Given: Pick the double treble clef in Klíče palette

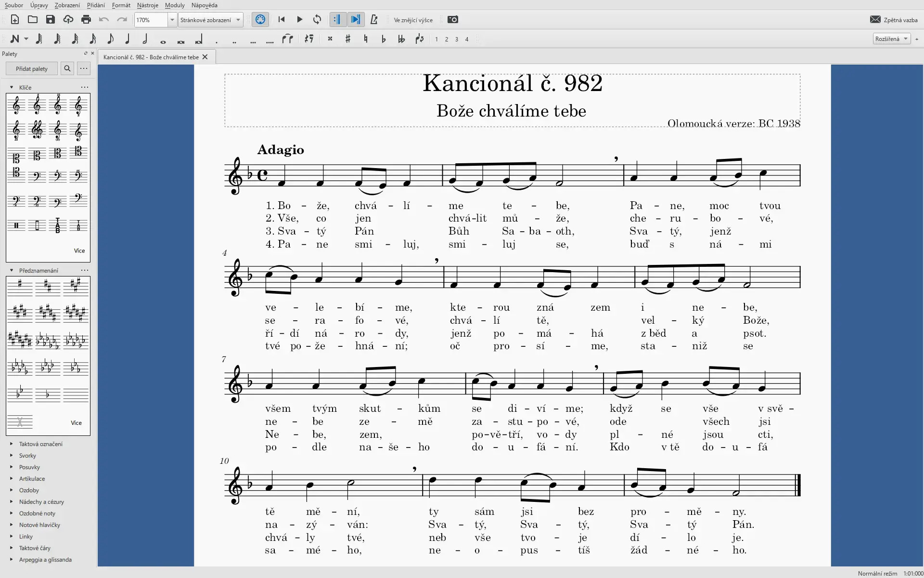Looking at the screenshot, I should tap(37, 130).
